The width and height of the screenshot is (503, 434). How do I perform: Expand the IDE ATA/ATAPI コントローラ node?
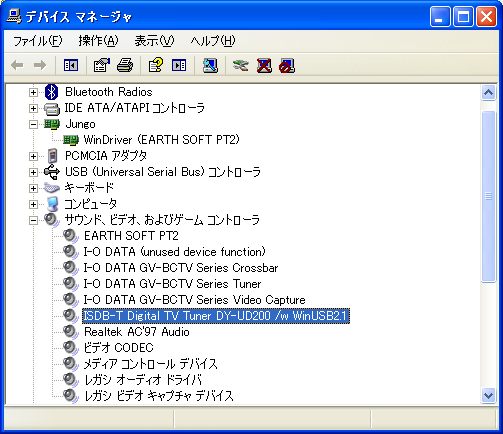[x=33, y=108]
